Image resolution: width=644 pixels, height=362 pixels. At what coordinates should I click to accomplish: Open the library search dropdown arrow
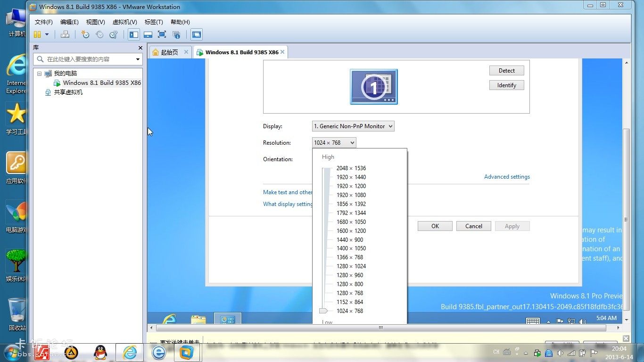[x=138, y=59]
